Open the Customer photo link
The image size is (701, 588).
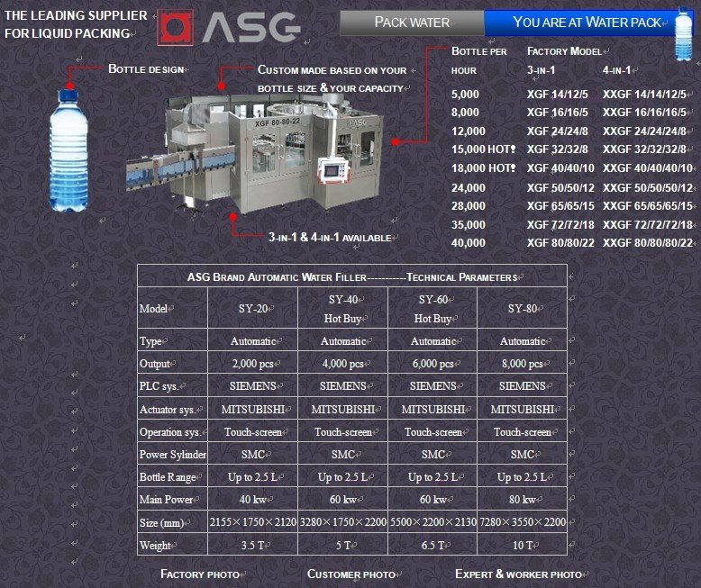pos(350,574)
